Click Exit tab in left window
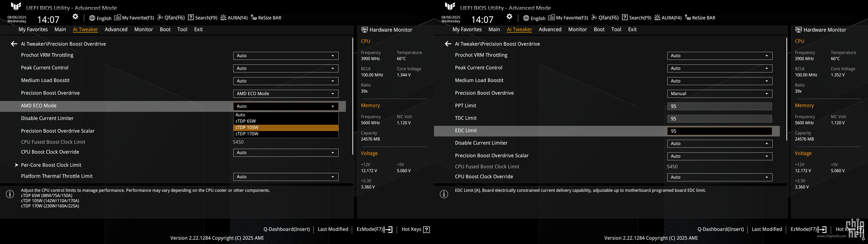Viewport: 868px width, 244px height. (198, 29)
